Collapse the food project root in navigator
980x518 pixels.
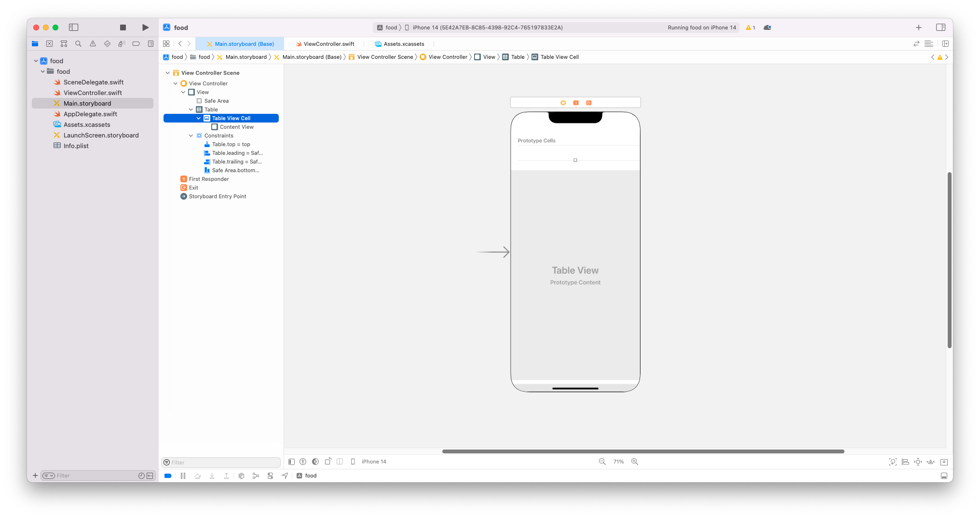pyautogui.click(x=36, y=61)
